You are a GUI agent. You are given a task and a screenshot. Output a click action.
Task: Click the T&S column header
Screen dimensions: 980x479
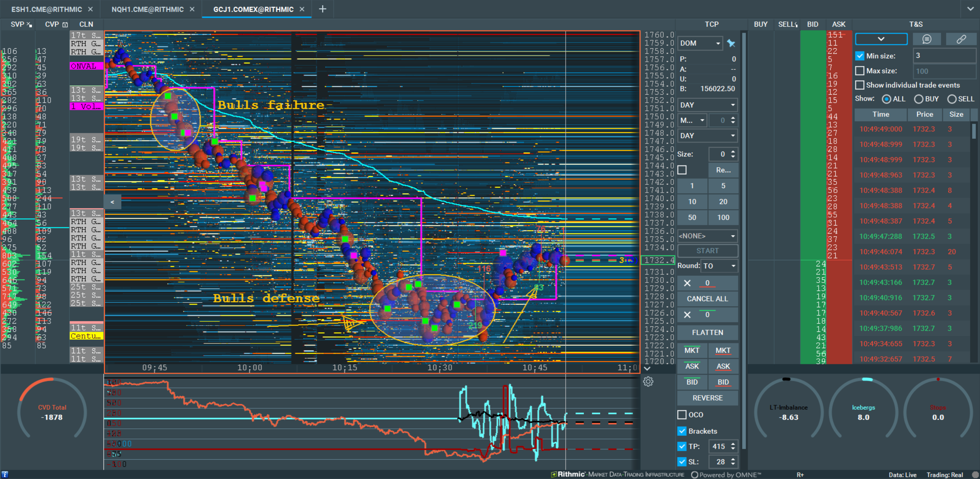[916, 24]
